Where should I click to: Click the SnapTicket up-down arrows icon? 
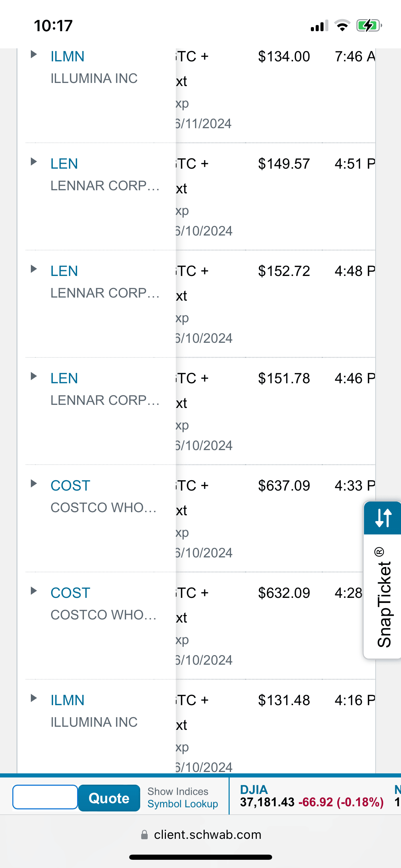[383, 518]
